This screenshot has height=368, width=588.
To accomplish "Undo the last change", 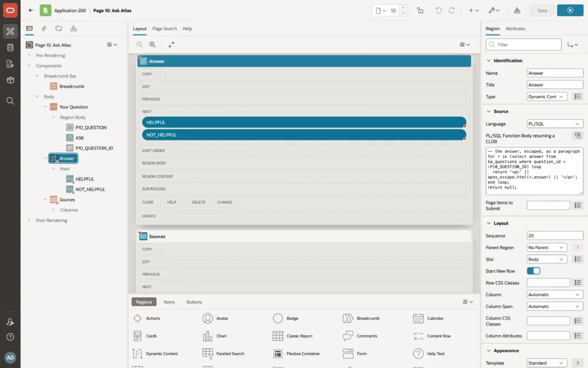I will click(438, 10).
